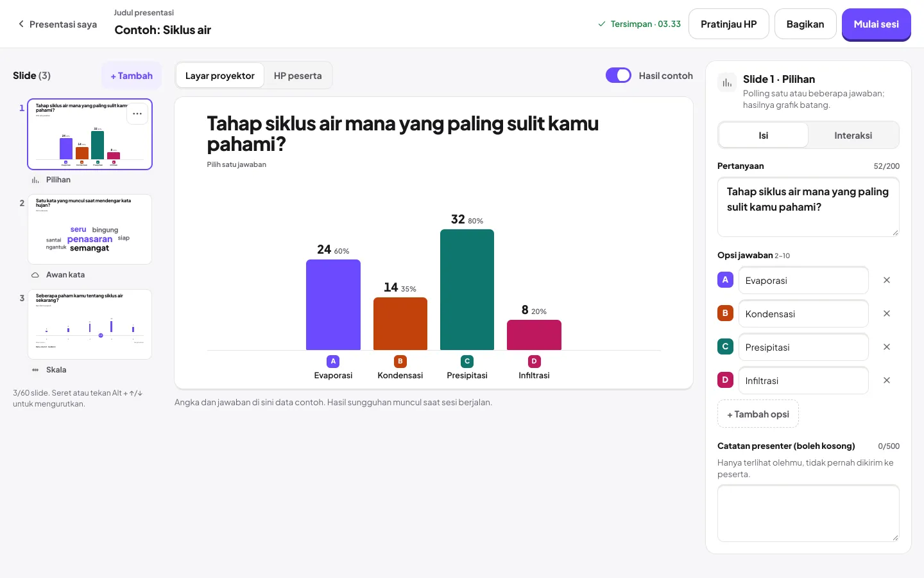Add a new slide with Tambah
The height and width of the screenshot is (578, 924).
(x=132, y=76)
